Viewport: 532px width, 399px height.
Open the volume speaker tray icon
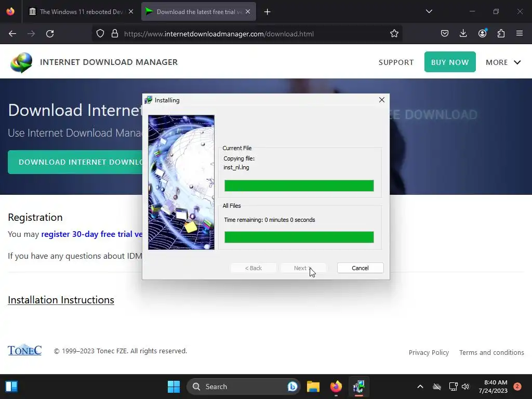(465, 387)
